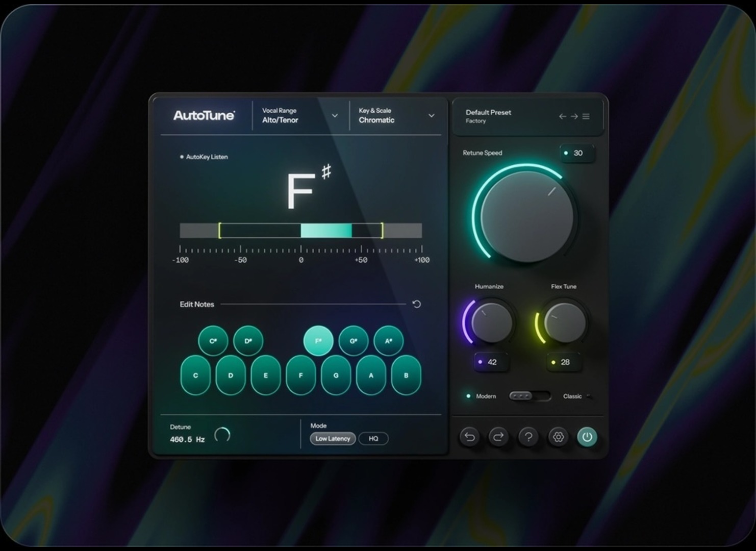Switch to HQ mode
The height and width of the screenshot is (551, 756).
coord(373,439)
